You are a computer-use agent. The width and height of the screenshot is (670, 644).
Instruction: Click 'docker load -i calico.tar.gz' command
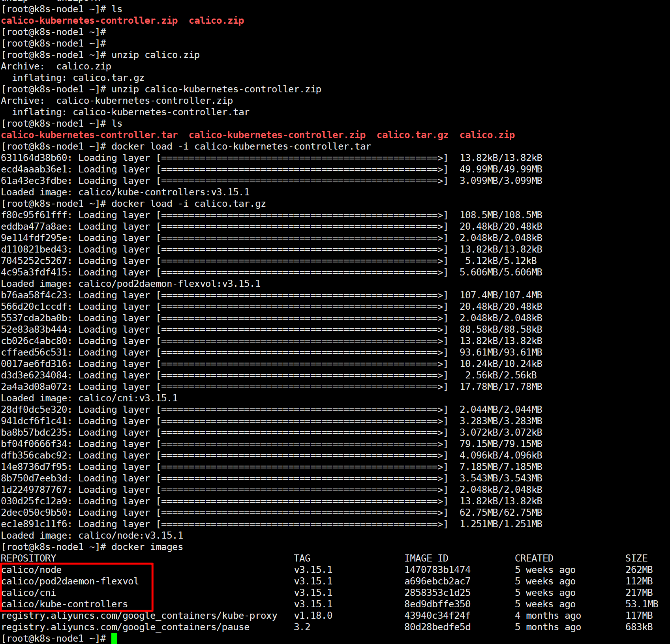click(x=189, y=204)
